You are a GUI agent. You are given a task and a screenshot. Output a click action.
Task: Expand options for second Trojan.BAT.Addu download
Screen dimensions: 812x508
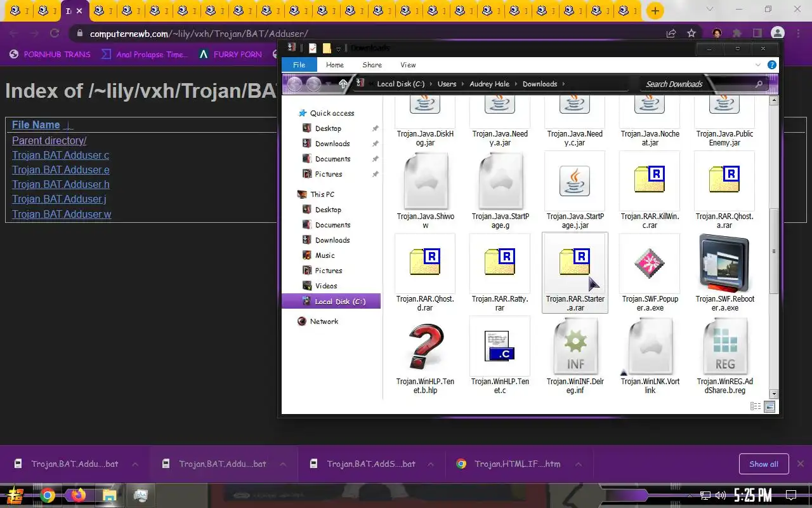pyautogui.click(x=282, y=464)
